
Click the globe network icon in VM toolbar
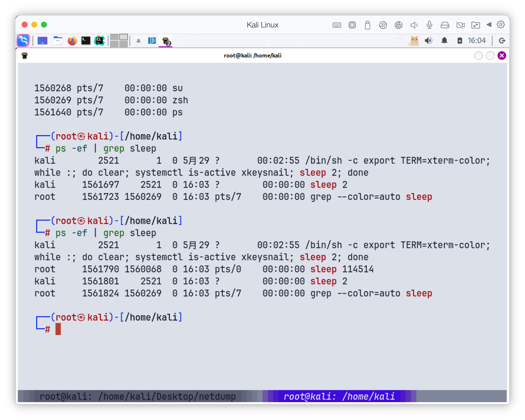point(398,25)
